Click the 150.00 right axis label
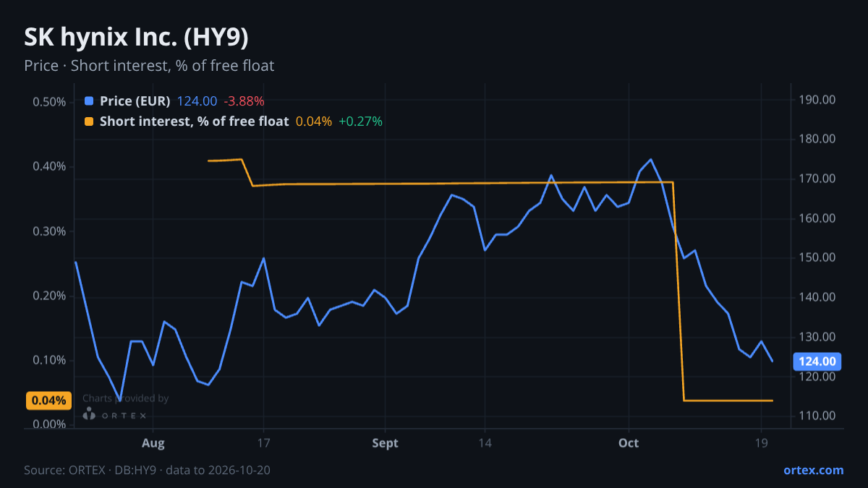Screen dimensions: 868x488 pos(817,257)
